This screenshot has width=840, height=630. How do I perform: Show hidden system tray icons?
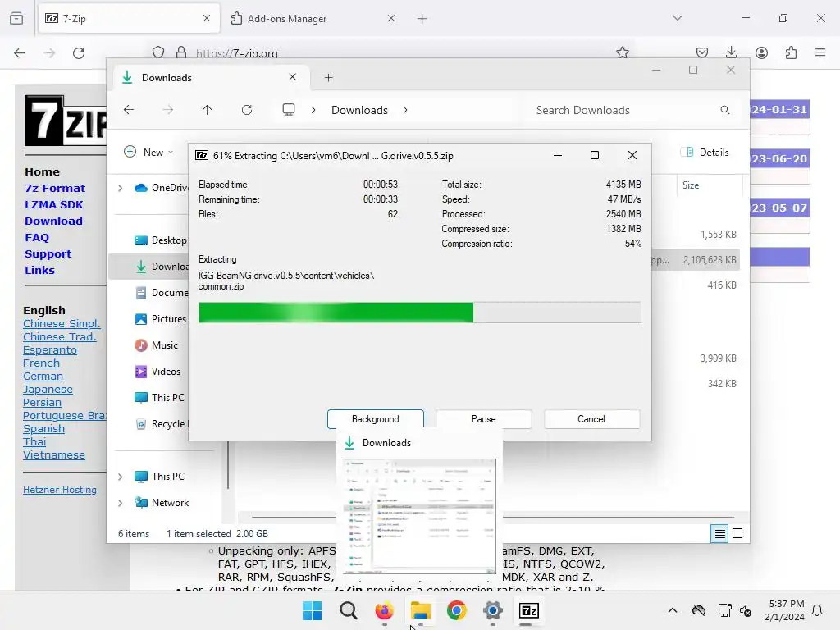tap(673, 610)
